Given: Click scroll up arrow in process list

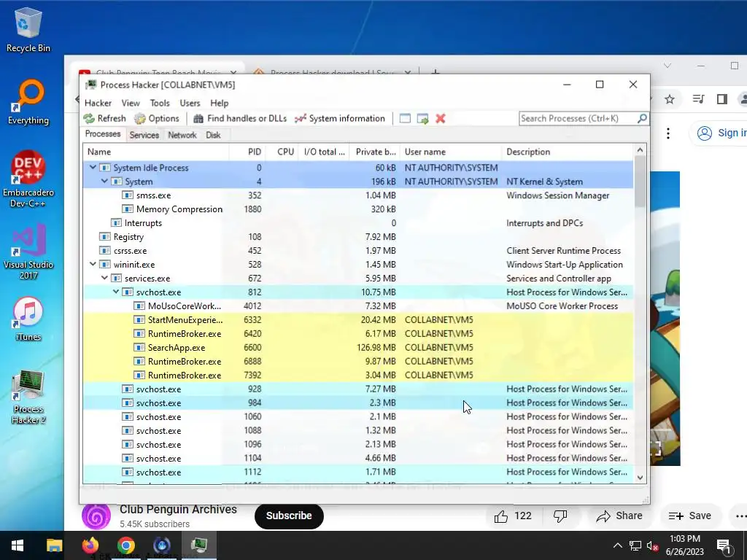Looking at the screenshot, I should 640,150.
